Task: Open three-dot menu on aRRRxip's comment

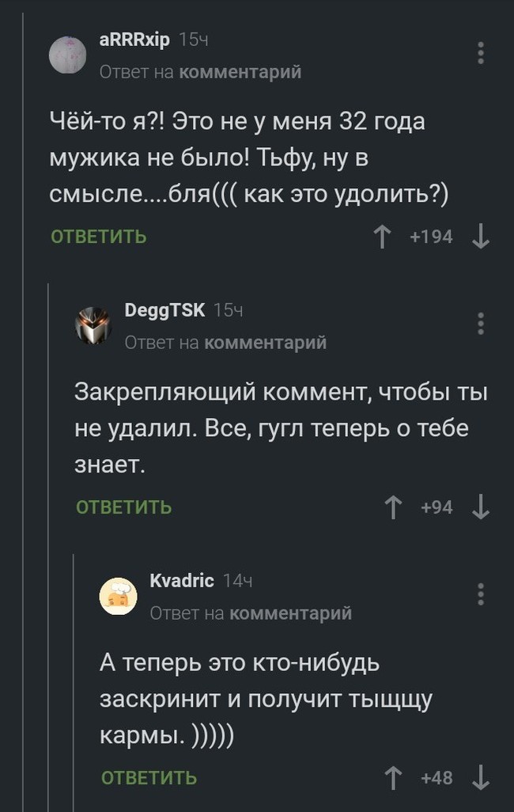Action: tap(481, 53)
